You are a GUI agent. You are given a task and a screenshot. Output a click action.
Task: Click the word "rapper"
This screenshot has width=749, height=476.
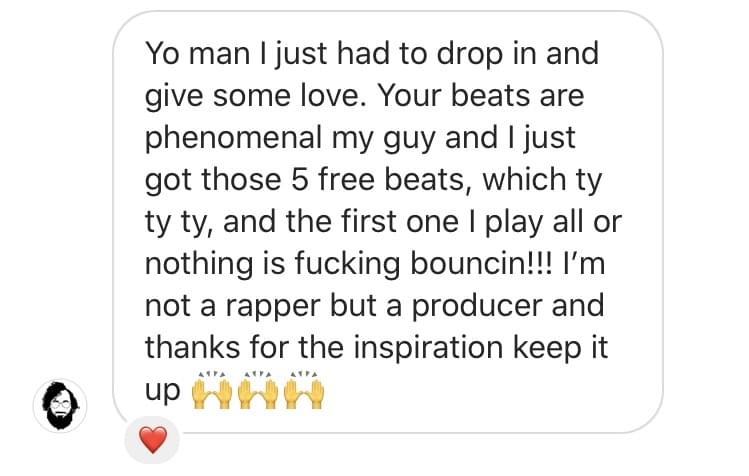click(272, 308)
